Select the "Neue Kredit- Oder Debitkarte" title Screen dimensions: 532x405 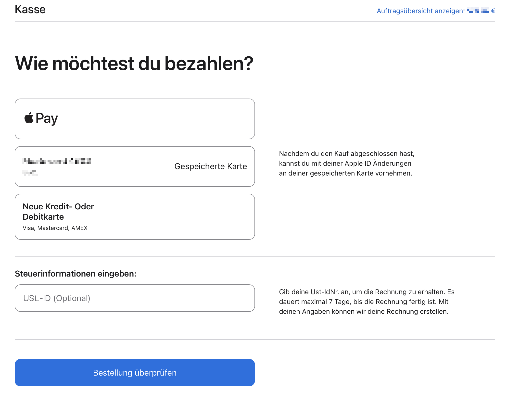pos(58,212)
